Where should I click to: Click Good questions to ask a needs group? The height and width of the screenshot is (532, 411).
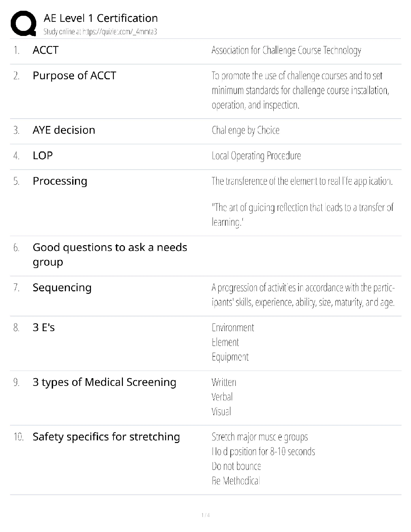110,255
